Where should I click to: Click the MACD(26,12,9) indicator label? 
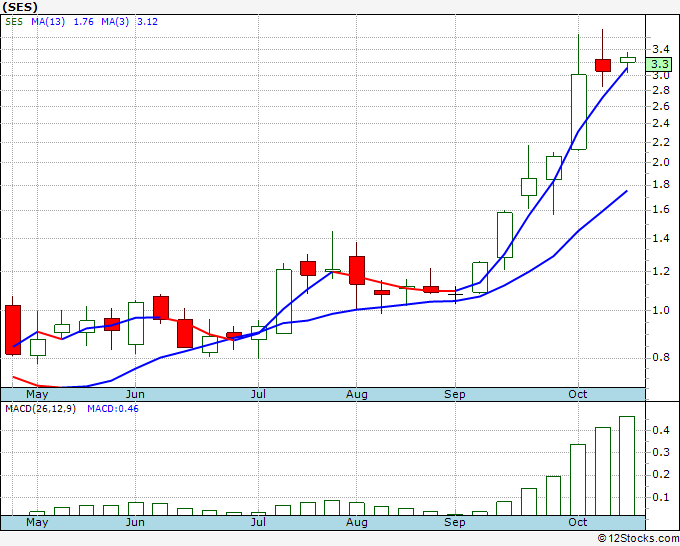click(x=39, y=408)
